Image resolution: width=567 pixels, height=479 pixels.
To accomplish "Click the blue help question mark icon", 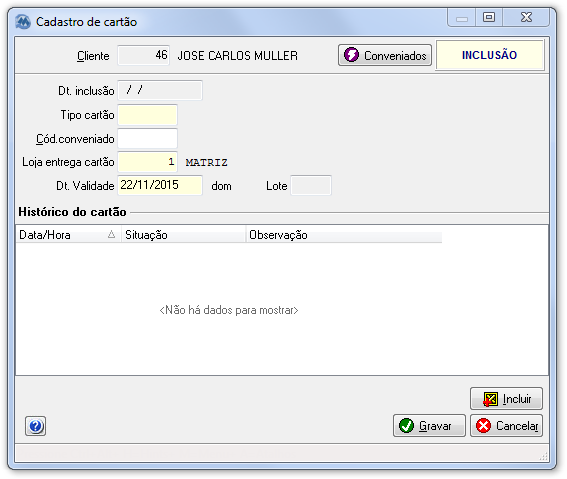I will pyautogui.click(x=35, y=426).
